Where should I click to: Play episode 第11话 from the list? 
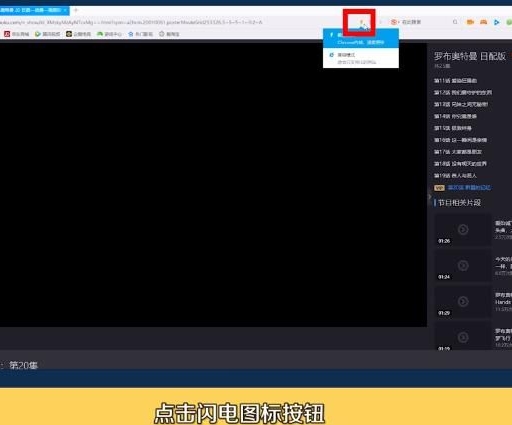[455, 81]
